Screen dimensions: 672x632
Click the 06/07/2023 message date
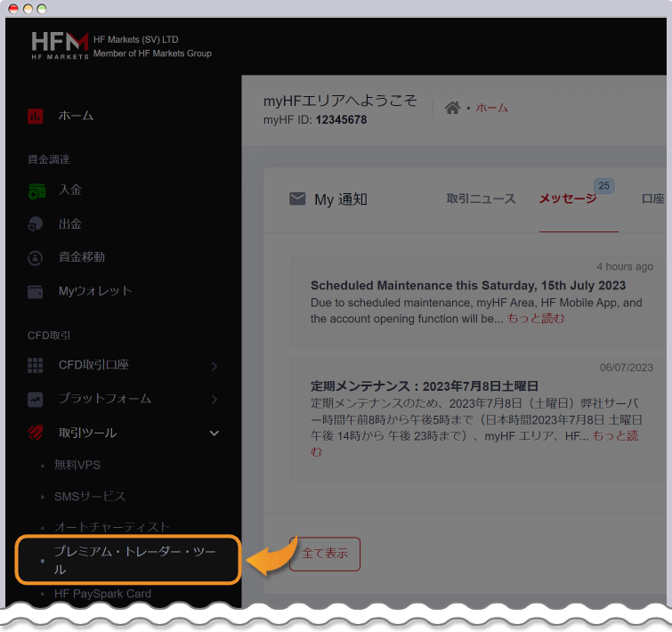(x=626, y=368)
